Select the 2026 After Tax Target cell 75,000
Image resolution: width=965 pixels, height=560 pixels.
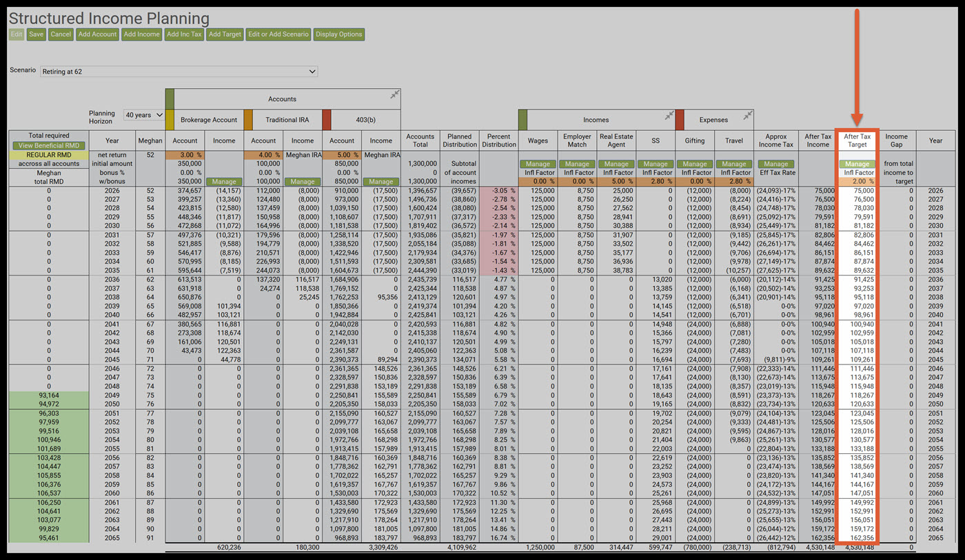(857, 191)
